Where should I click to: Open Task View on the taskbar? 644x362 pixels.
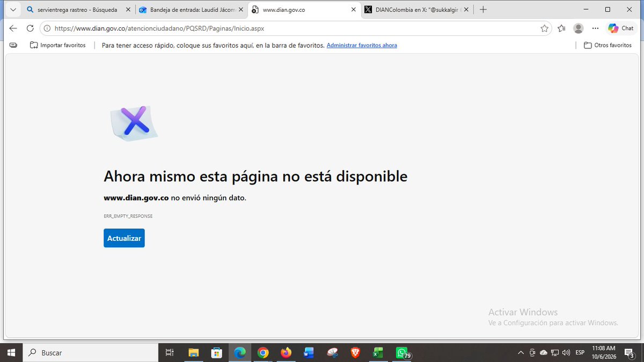point(170,352)
